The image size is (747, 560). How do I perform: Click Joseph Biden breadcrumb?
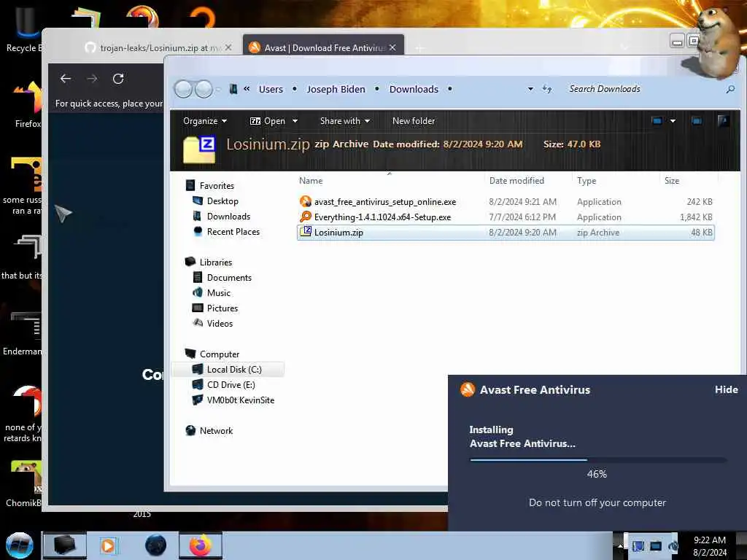point(336,89)
